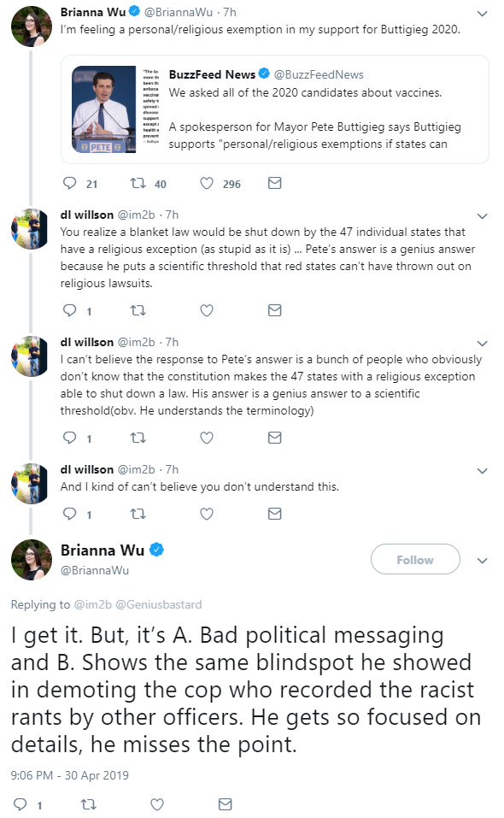This screenshot has width=504, height=818.
Task: Follow Brianna Wu
Action: pos(415,559)
